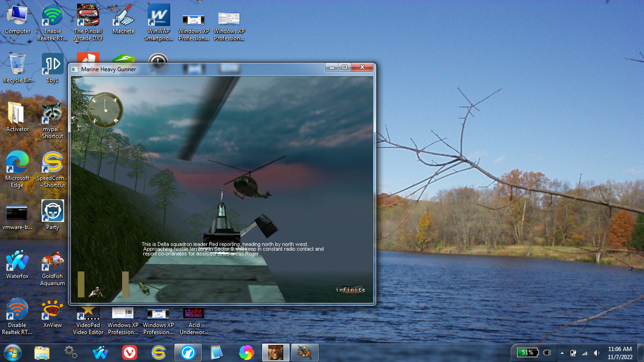Click the gears icon on the taskbar
Image resolution: width=644 pixels, height=362 pixels.
click(x=71, y=352)
